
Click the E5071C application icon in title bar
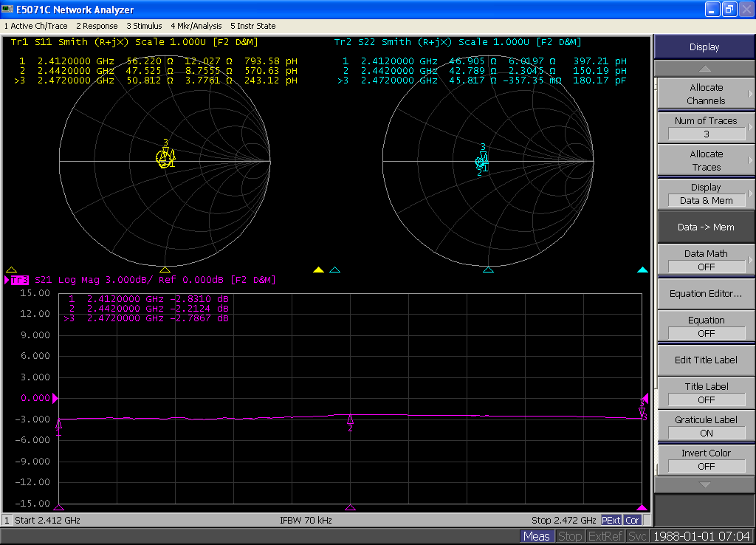click(x=8, y=10)
